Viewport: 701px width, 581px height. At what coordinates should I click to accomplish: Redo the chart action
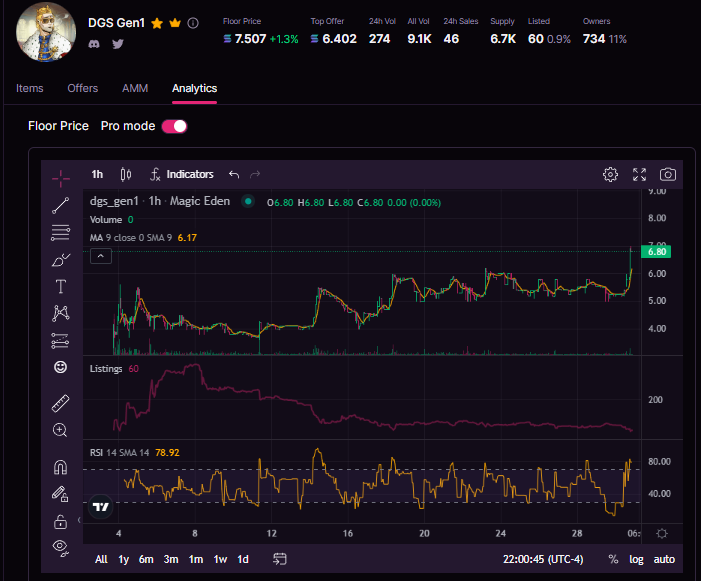point(255,174)
